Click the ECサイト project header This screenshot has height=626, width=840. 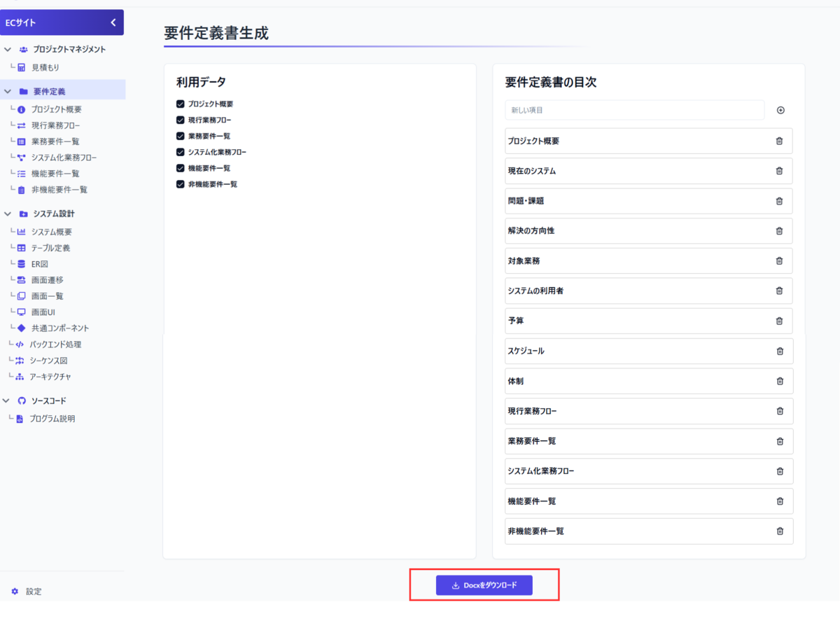(x=62, y=22)
